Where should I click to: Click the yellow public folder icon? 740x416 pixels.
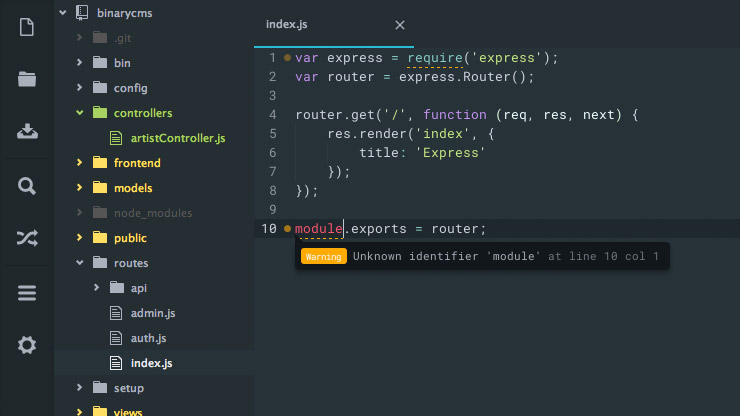(100, 238)
